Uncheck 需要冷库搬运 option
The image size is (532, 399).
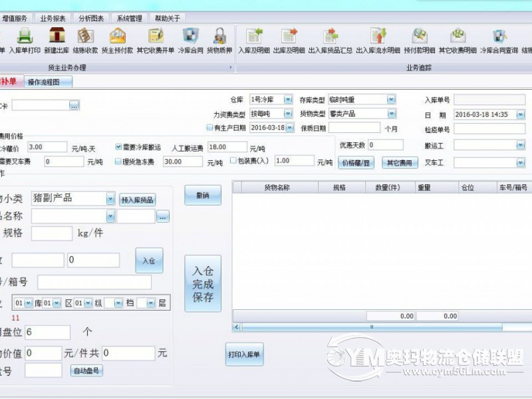pyautogui.click(x=118, y=147)
